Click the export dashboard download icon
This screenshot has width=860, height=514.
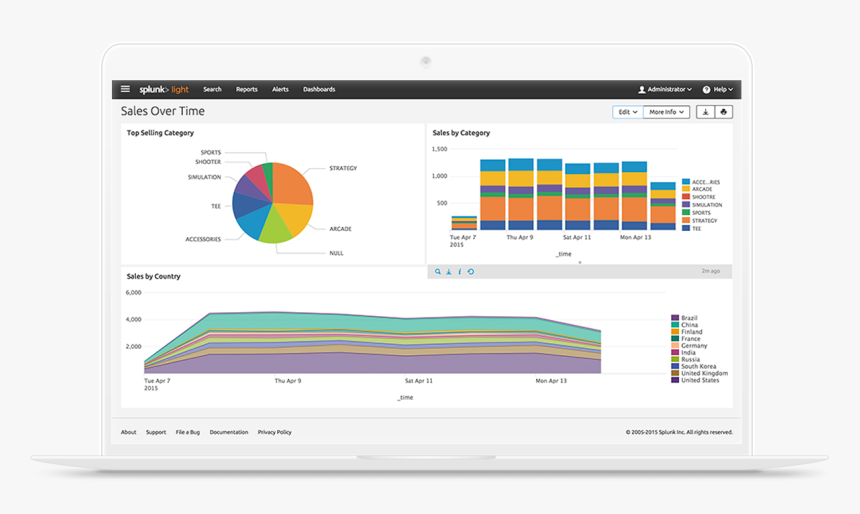[705, 112]
